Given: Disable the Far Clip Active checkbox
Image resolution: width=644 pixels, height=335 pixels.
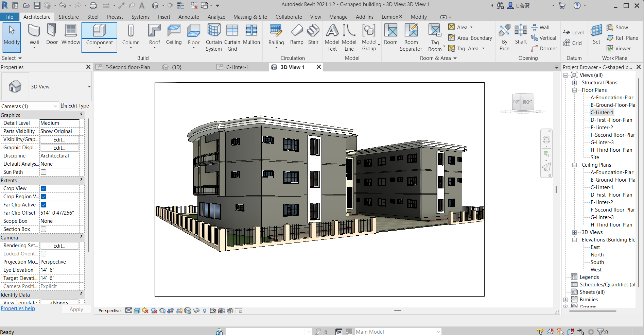Looking at the screenshot, I should click(x=43, y=205).
